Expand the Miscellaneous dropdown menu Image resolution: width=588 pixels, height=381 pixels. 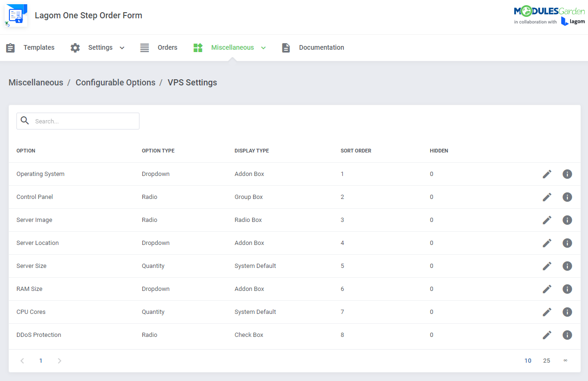[x=263, y=47]
